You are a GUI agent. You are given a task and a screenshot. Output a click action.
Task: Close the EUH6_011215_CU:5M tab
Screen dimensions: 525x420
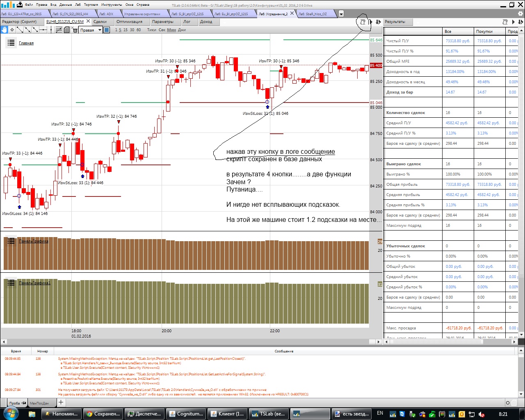[88, 21]
